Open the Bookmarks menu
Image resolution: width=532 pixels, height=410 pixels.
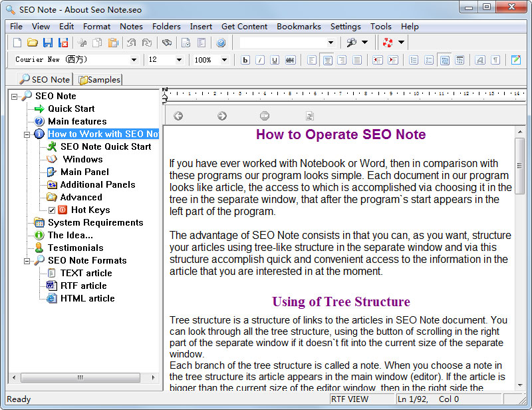pyautogui.click(x=299, y=27)
